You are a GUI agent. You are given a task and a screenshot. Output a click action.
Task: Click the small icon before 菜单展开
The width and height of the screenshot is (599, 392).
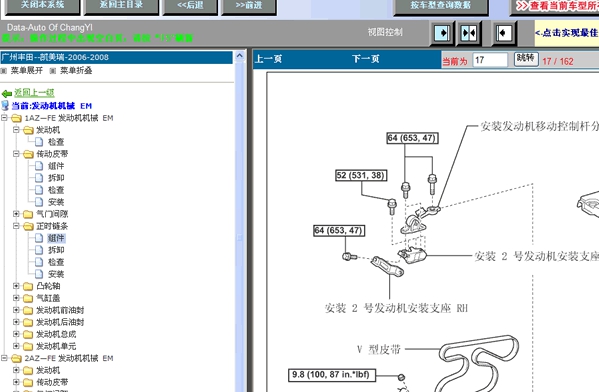[4, 71]
